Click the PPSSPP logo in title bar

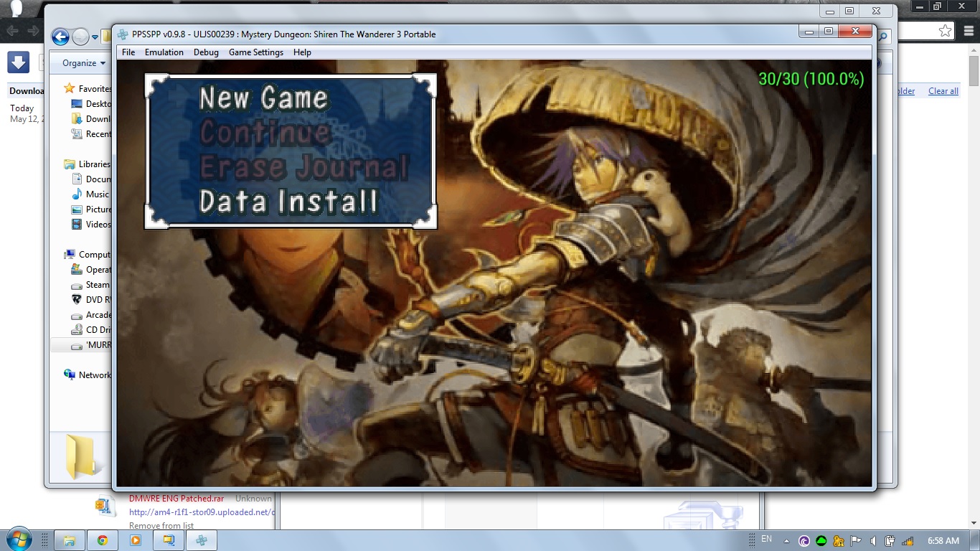pos(123,34)
